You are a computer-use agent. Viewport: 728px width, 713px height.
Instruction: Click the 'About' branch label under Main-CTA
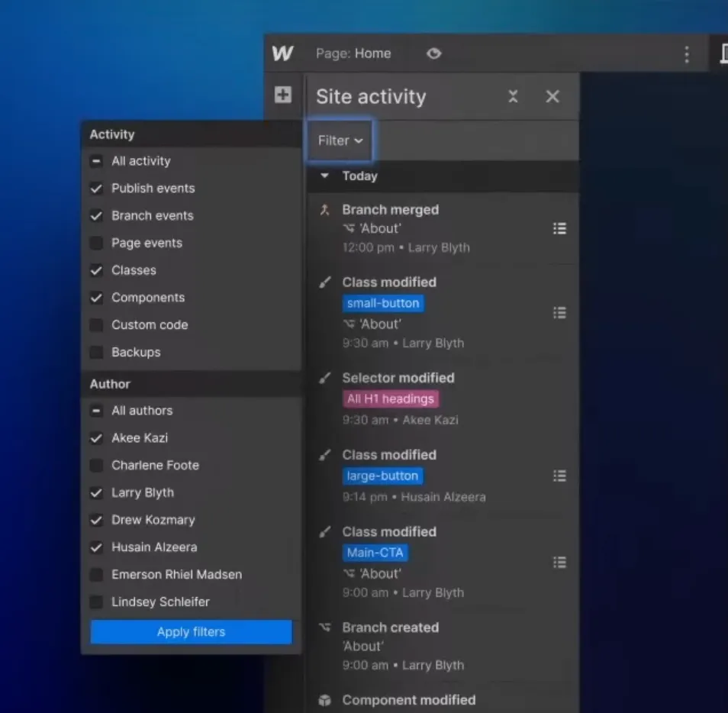pos(372,574)
